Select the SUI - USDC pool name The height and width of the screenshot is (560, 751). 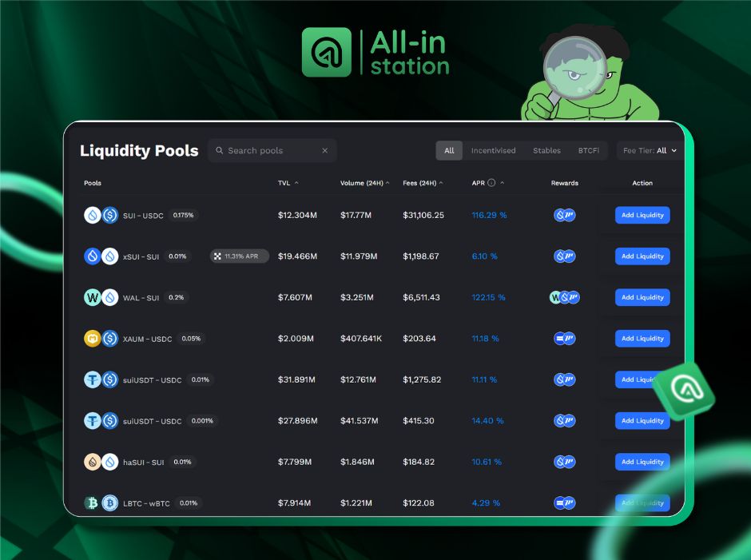pos(143,216)
